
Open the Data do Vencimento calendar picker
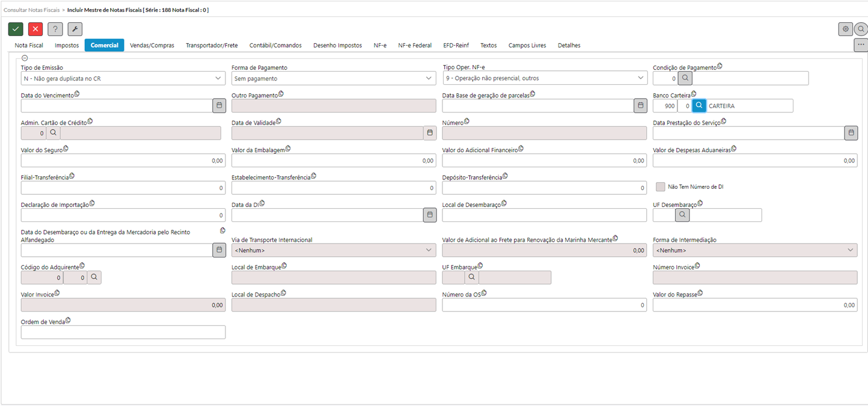(219, 106)
